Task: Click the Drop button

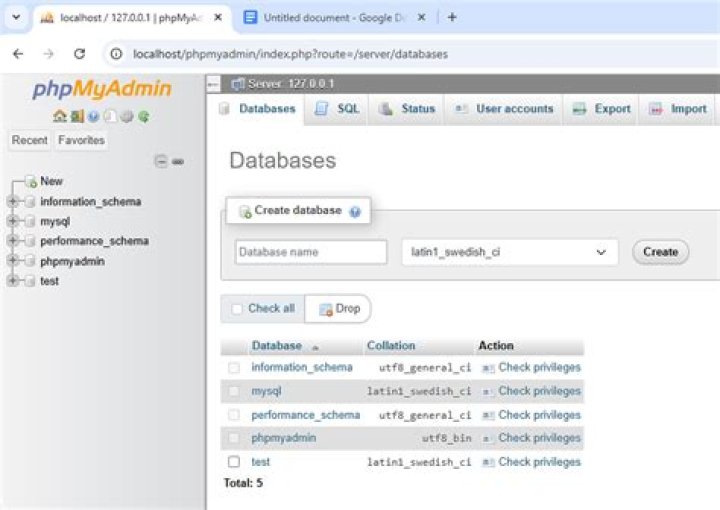Action: (338, 309)
